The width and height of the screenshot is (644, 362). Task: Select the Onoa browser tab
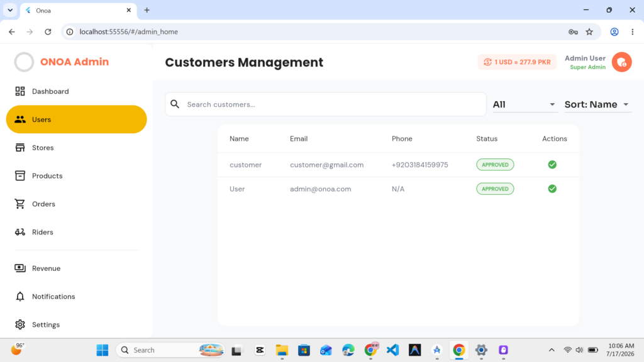pos(78,10)
